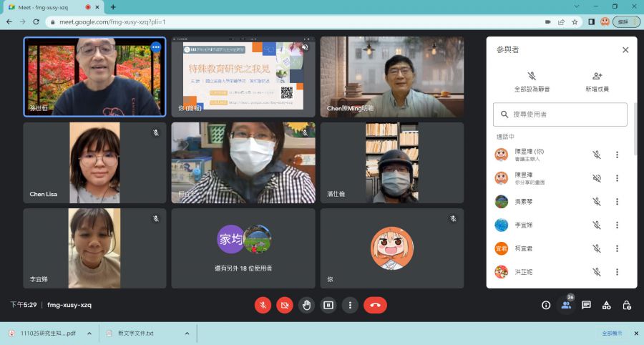644x345 pixels.
Task: Open host controls lock icon
Action: coord(626,305)
